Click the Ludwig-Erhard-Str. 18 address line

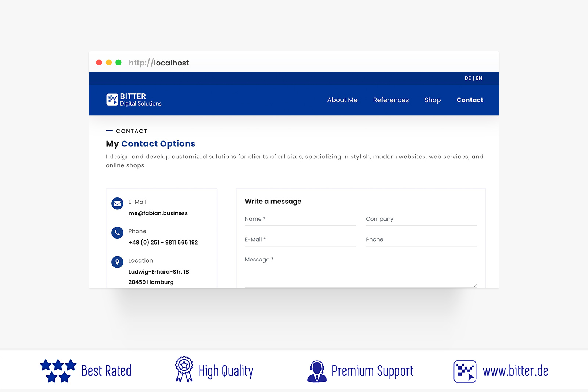(158, 272)
